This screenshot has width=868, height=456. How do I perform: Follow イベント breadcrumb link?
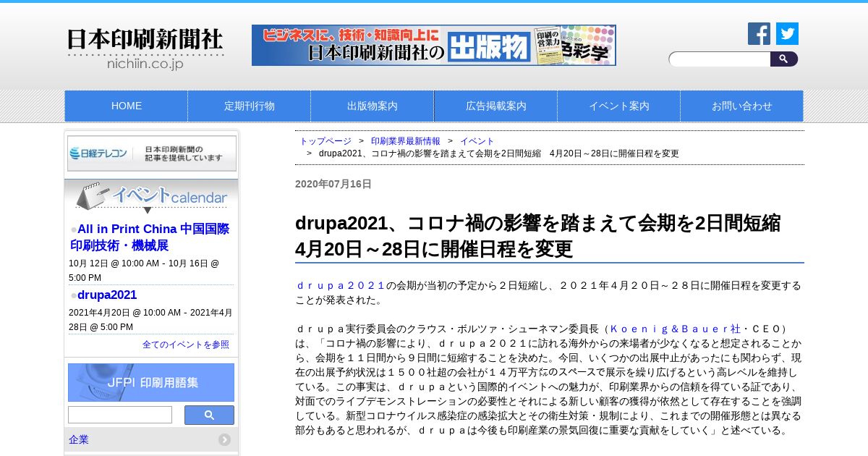477,141
